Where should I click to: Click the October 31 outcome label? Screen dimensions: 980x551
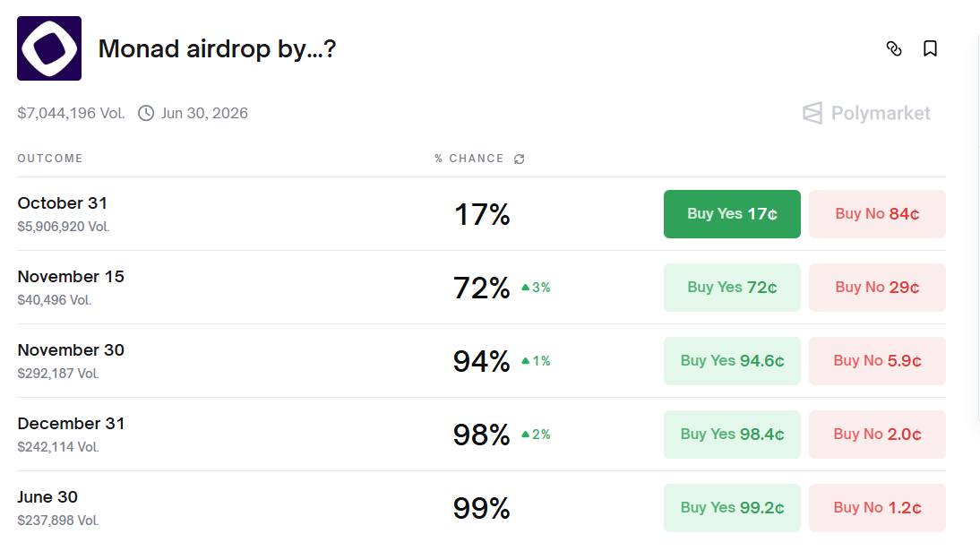click(62, 203)
